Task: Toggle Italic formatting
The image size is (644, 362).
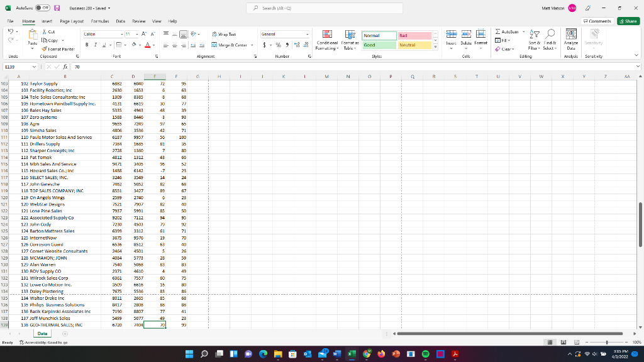Action: tap(96, 45)
